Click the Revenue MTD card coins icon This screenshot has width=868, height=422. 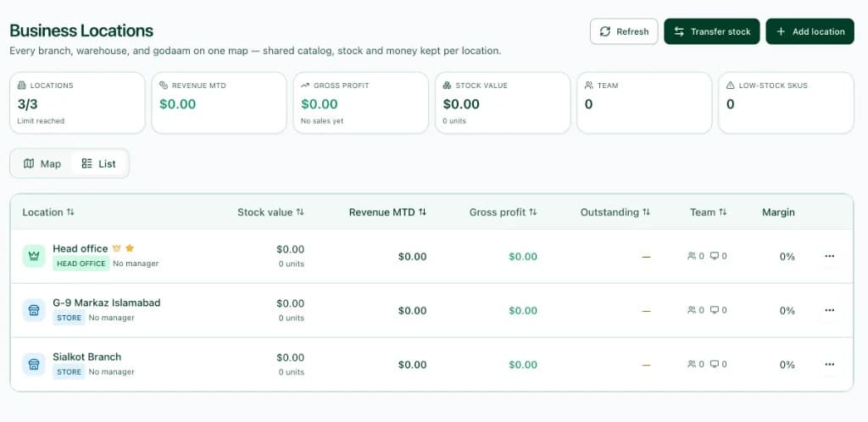(x=164, y=86)
